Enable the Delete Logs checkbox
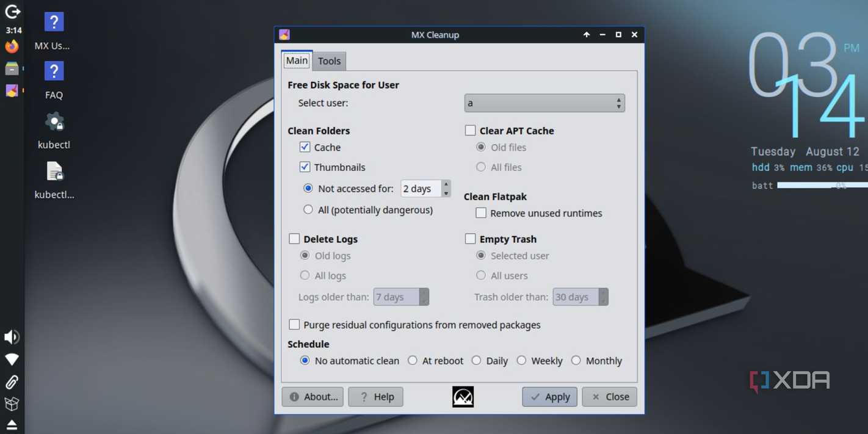The width and height of the screenshot is (868, 434). [x=294, y=239]
